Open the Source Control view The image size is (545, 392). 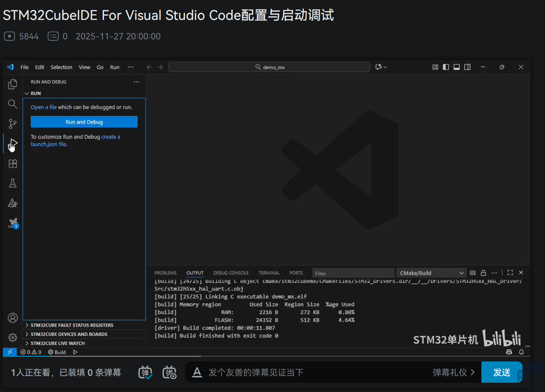pos(12,124)
